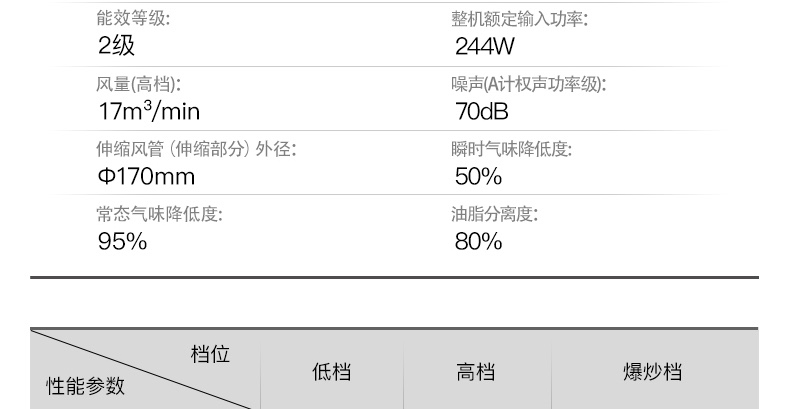Viewport: 790px width, 409px height.
Task: Select the 70dB noise value
Action: 481,111
